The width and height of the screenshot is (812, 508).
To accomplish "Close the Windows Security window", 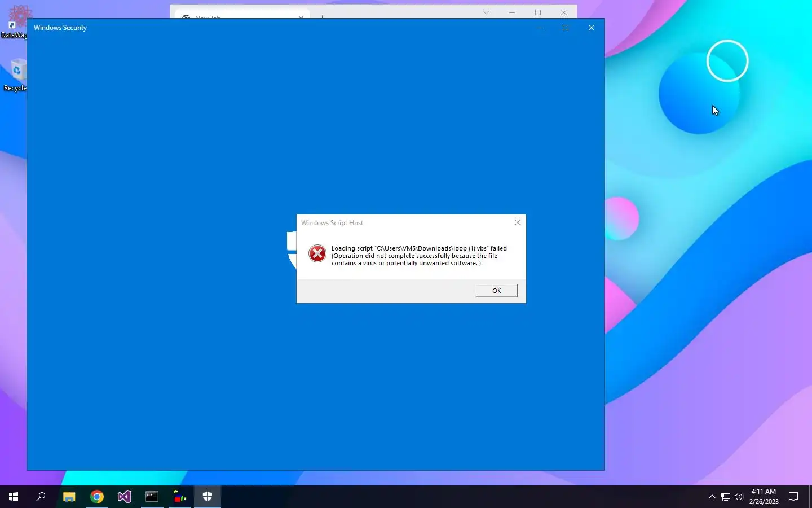I will tap(592, 28).
